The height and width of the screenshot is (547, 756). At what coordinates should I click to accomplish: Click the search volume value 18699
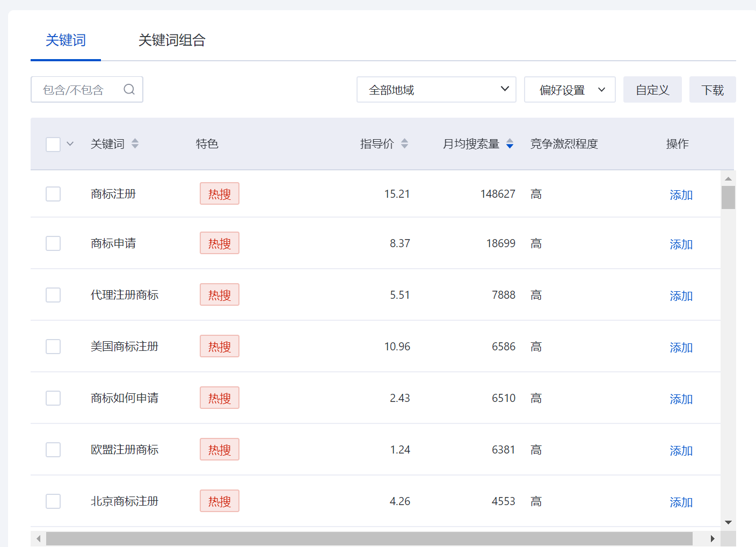coord(500,243)
